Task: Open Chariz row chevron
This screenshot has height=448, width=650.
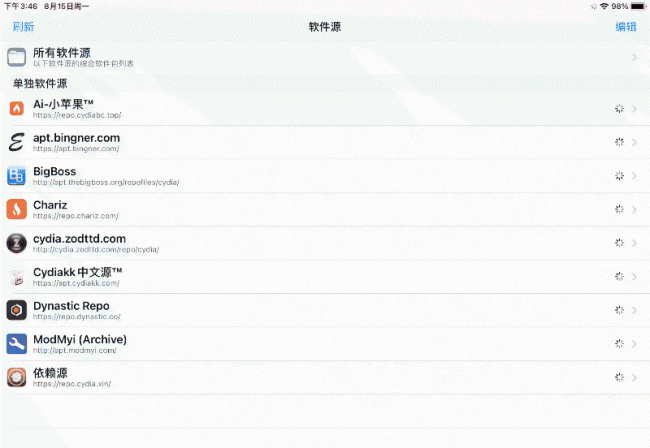Action: pos(634,209)
